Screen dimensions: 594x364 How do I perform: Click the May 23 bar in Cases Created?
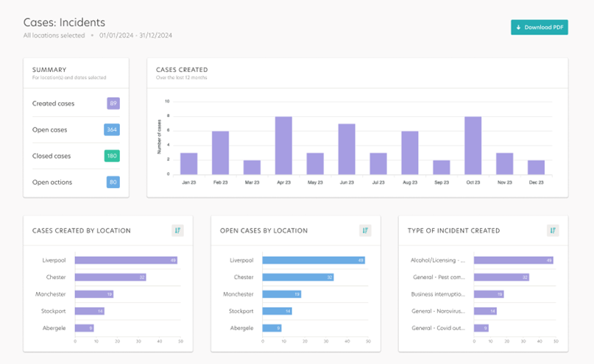pyautogui.click(x=315, y=163)
